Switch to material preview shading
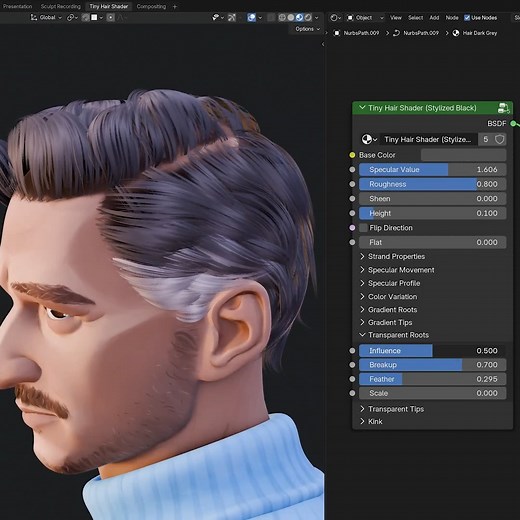This screenshot has width=520, height=520. pyautogui.click(x=299, y=17)
